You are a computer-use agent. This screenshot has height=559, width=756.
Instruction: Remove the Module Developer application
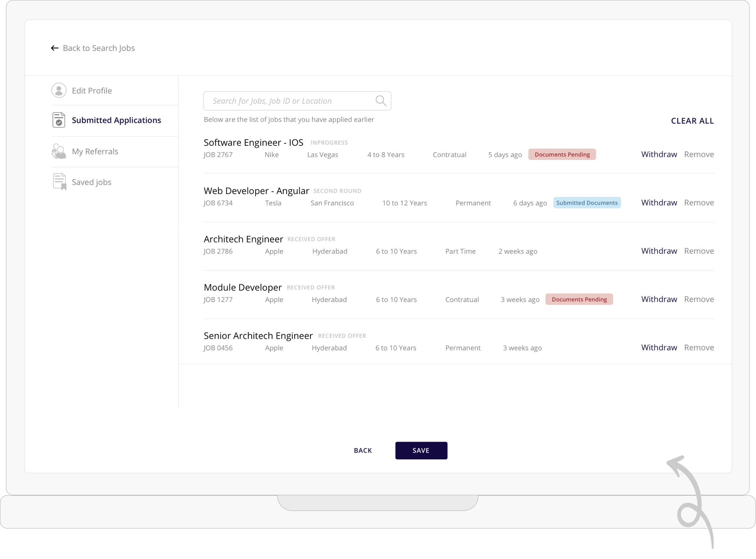point(699,299)
